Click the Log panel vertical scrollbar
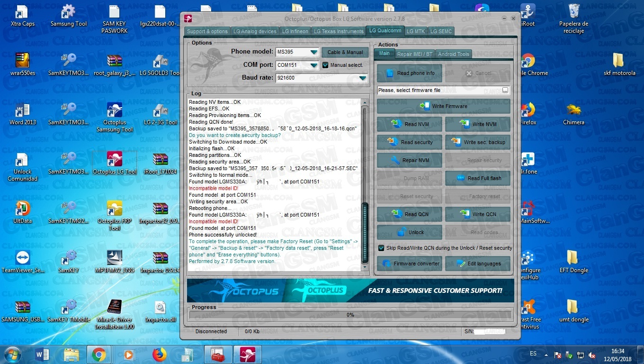644x364 pixels. pos(365,185)
